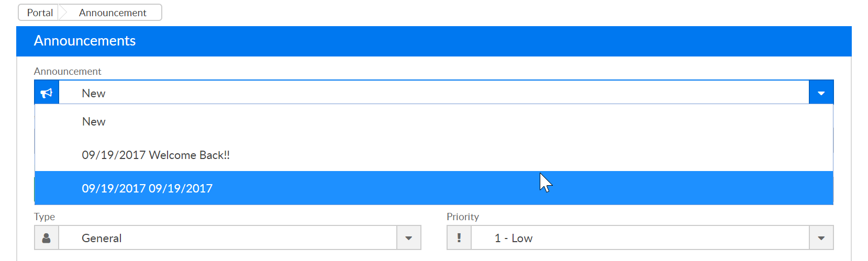Image resolution: width=868 pixels, height=261 pixels.
Task: Click the person icon next to Type
Action: (47, 238)
